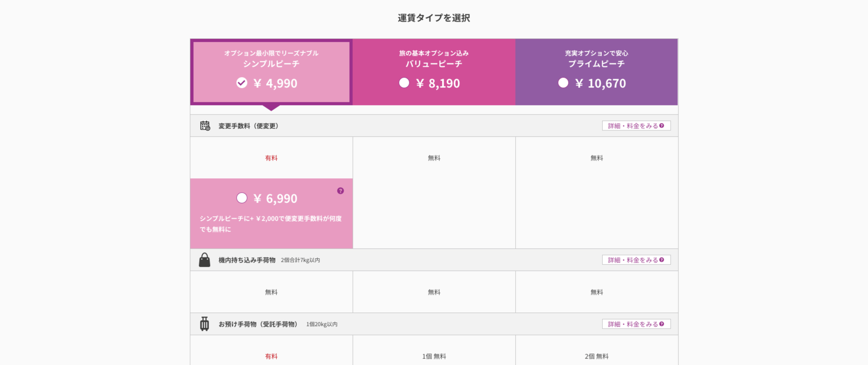Open 詳細・料金をみる for お預け手荷物
Image resolution: width=868 pixels, height=365 pixels.
point(636,324)
